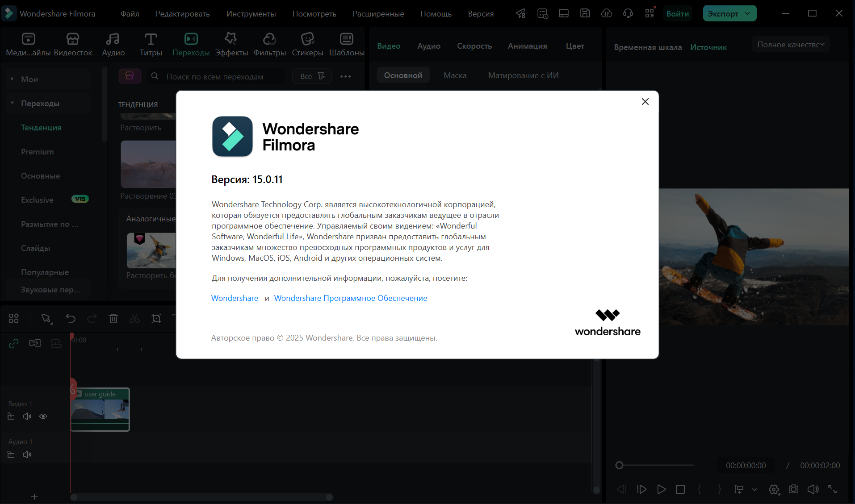The width and height of the screenshot is (855, 504).
Task: Toggle Видео 1 track visibility eye
Action: coord(43,417)
